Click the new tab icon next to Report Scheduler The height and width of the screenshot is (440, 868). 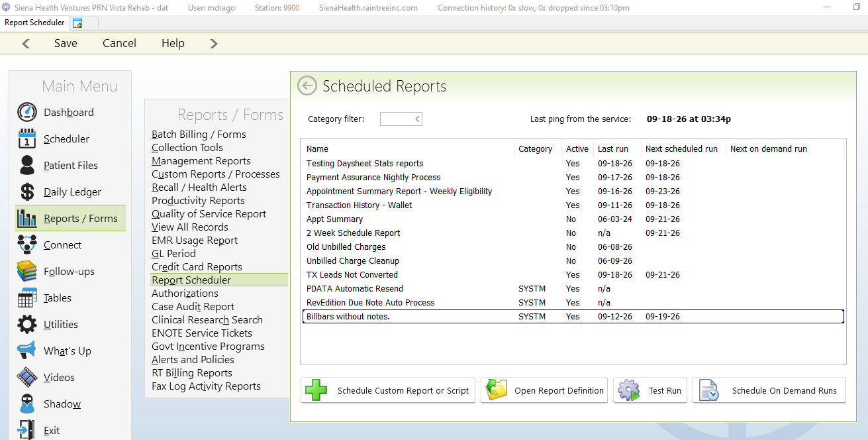tap(77, 23)
